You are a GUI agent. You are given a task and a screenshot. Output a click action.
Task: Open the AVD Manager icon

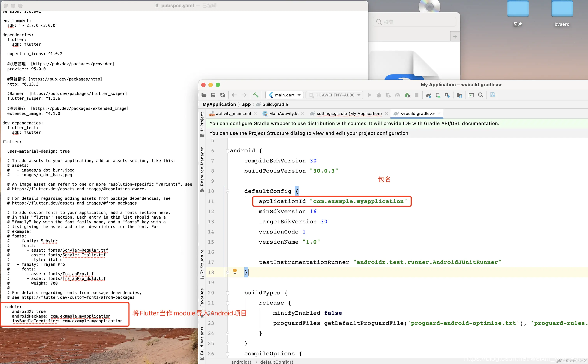(x=438, y=95)
